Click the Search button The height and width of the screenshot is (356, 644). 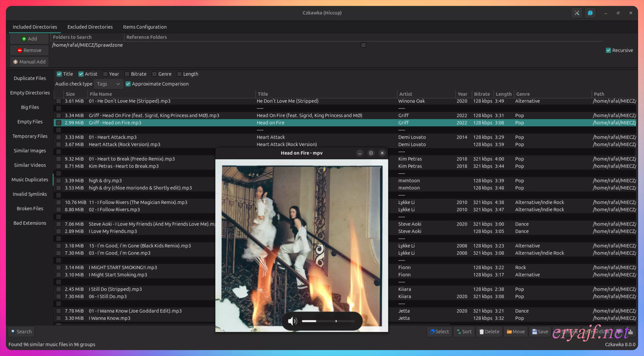pyautogui.click(x=22, y=331)
